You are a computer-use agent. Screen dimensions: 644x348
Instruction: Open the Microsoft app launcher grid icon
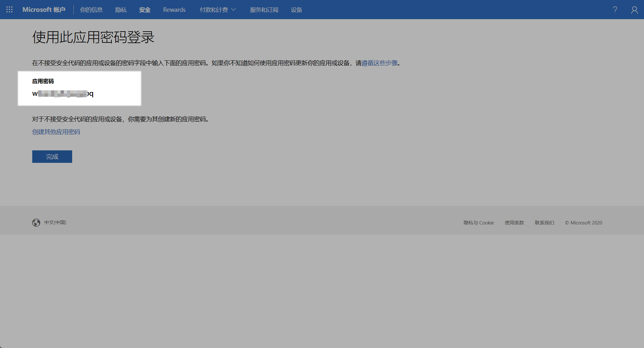point(9,10)
